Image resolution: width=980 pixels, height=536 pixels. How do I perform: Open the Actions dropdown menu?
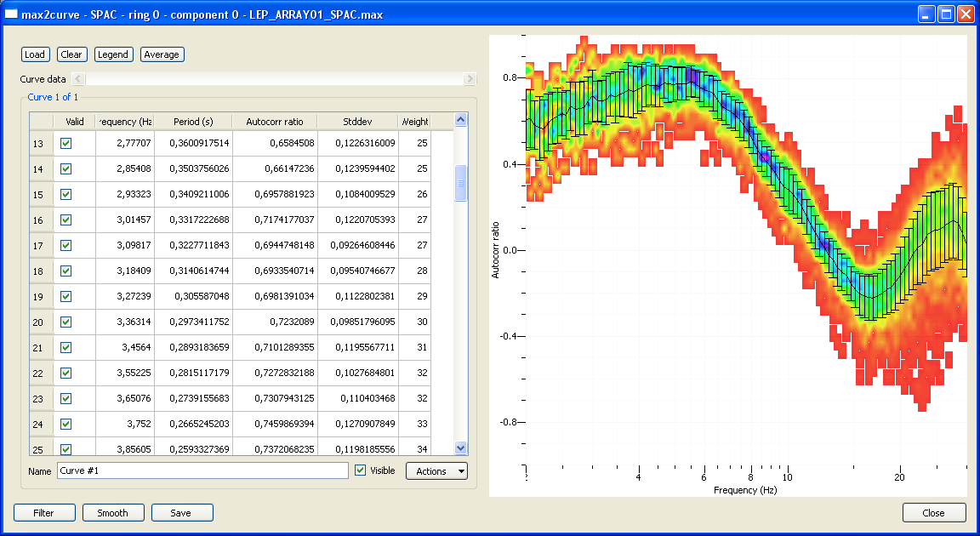click(436, 470)
